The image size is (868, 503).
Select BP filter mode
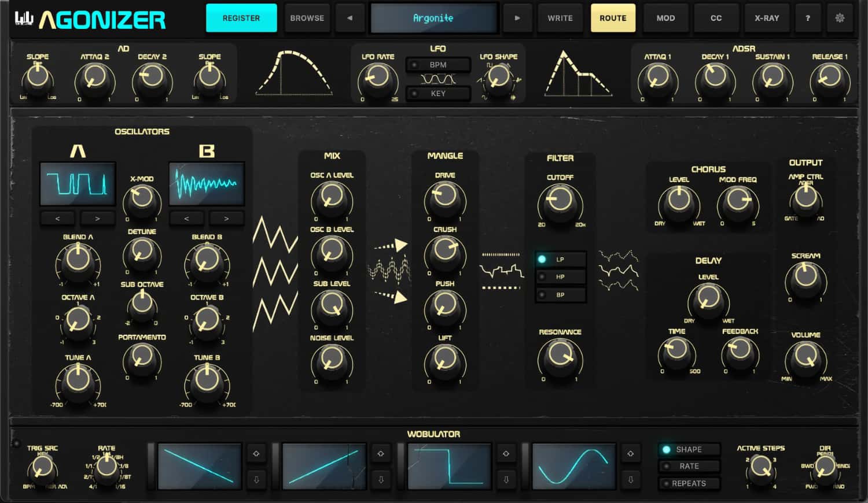click(561, 295)
